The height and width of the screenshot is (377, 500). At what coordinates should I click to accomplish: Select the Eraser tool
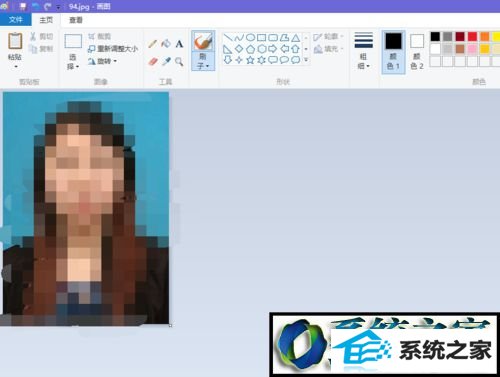click(153, 61)
